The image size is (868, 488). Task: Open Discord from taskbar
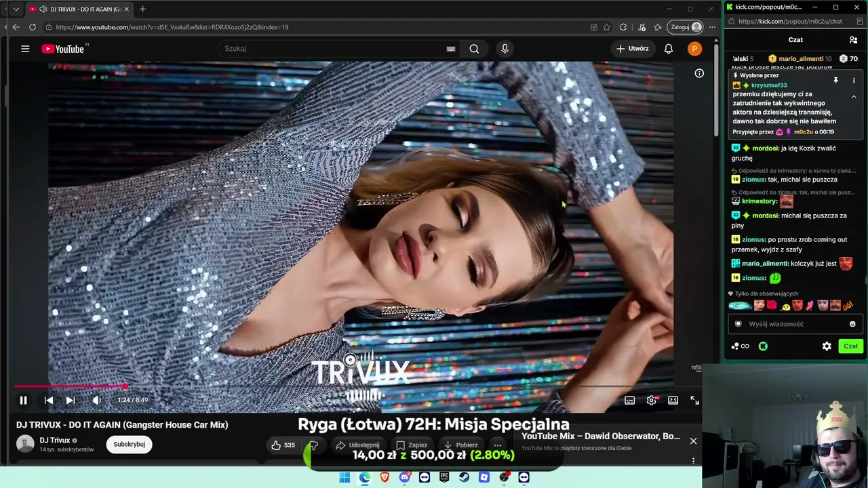[405, 478]
